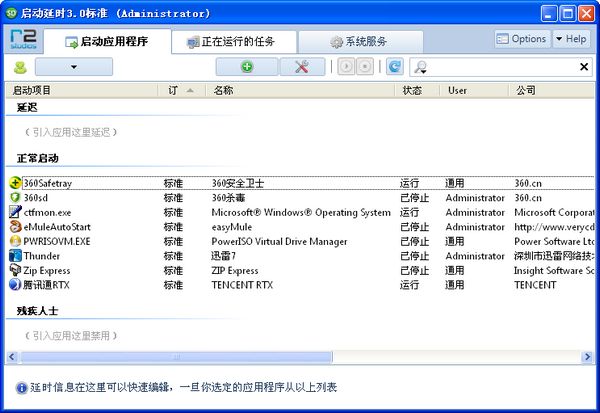The height and width of the screenshot is (413, 600).
Task: Click the Thunder blue icon
Action: tap(15, 256)
